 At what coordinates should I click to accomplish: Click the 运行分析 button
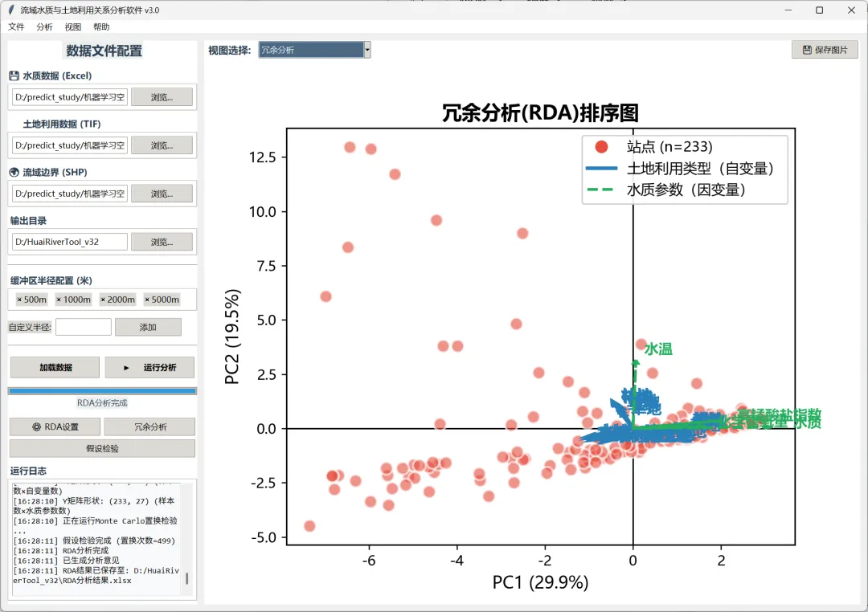tap(149, 367)
